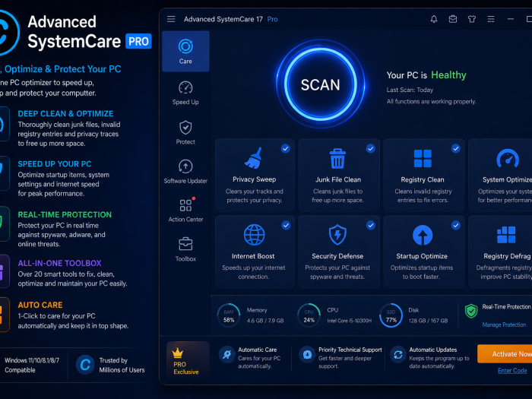
Task: Click the 'Last Scan: Today' text
Action: point(410,90)
